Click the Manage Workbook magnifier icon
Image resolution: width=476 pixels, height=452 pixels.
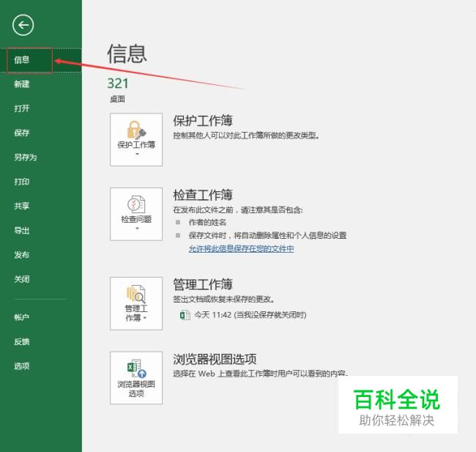click(x=136, y=294)
